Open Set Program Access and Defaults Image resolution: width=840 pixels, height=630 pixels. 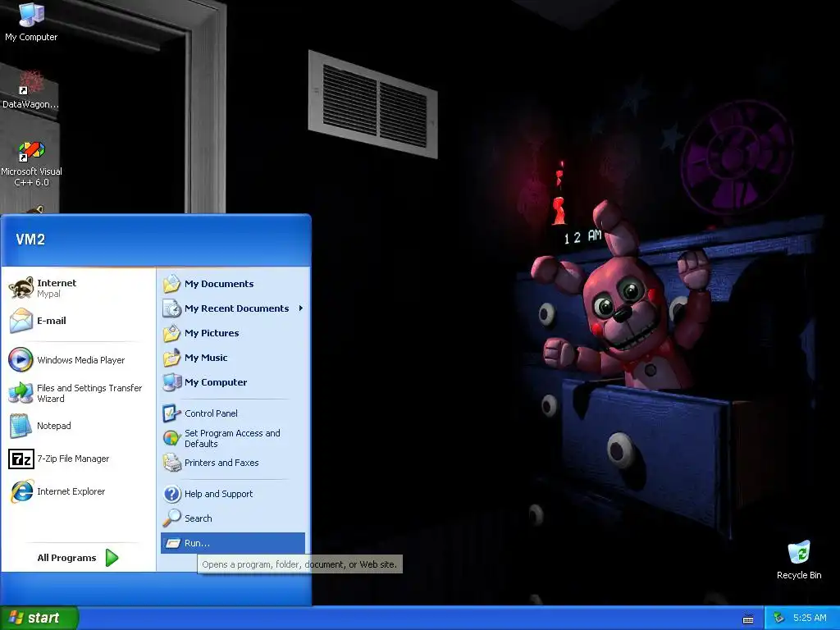[x=233, y=438]
